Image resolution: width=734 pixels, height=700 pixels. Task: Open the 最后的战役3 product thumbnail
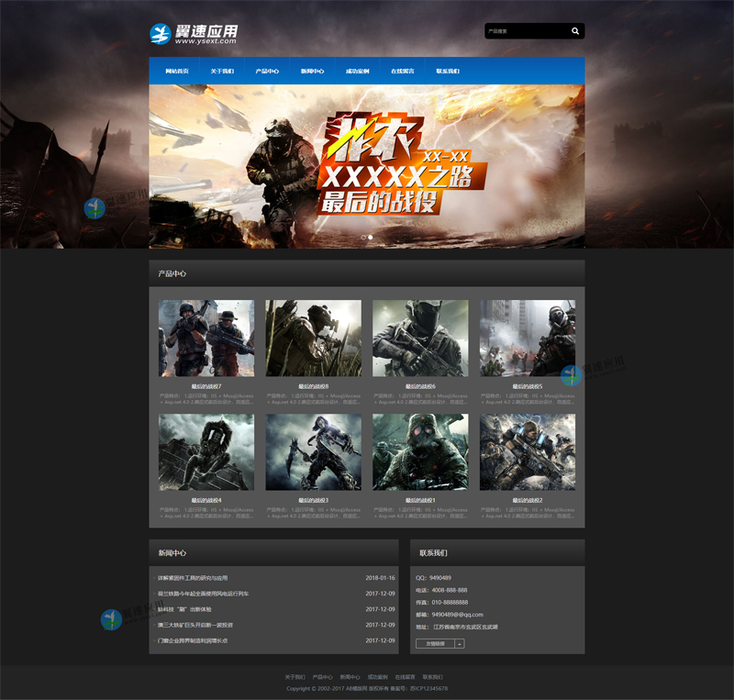pyautogui.click(x=313, y=451)
